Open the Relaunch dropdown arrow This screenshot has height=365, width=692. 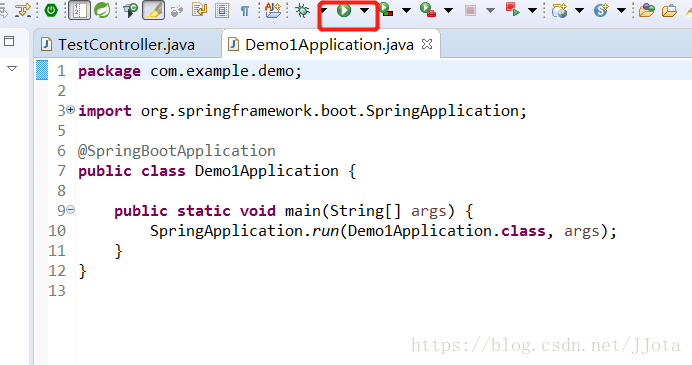coord(532,10)
